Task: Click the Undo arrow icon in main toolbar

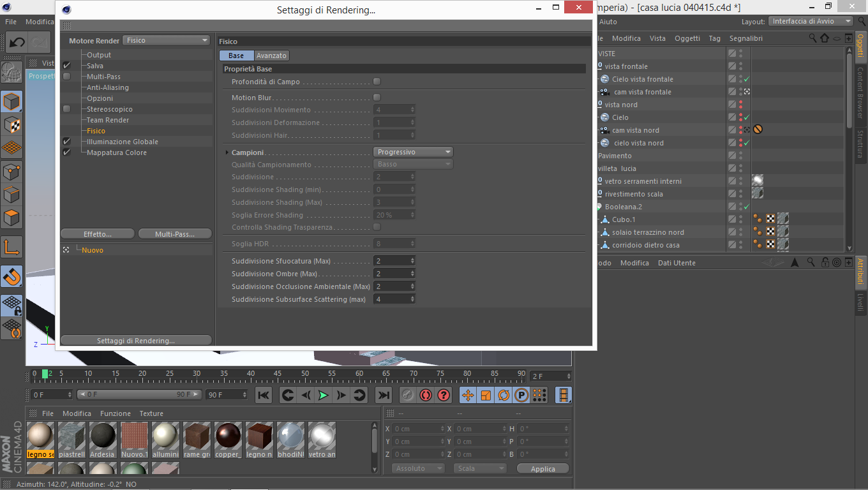Action: pyautogui.click(x=17, y=42)
